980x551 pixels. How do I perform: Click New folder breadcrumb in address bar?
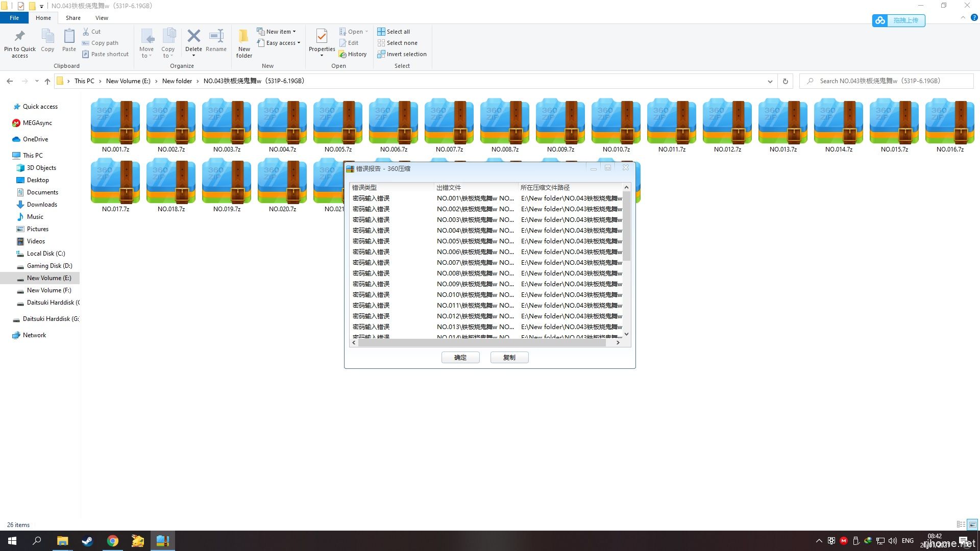click(x=177, y=81)
